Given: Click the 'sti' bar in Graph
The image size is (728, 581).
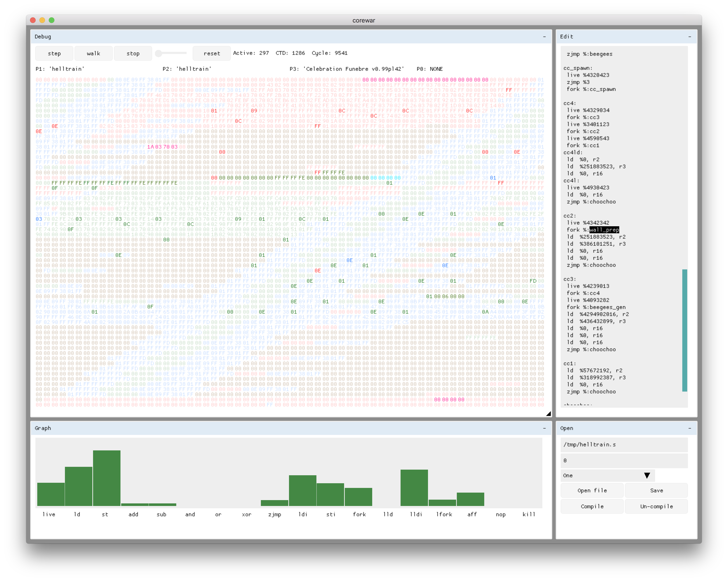Looking at the screenshot, I should (x=330, y=494).
